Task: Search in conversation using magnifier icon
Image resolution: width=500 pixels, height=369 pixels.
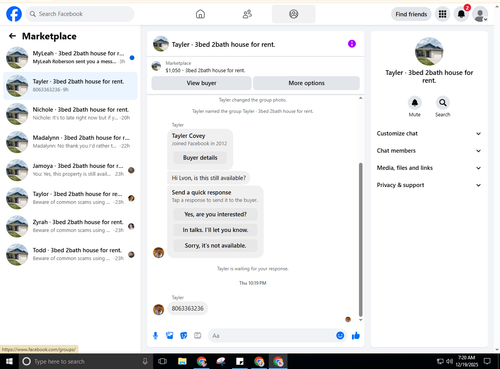Action: (x=443, y=103)
